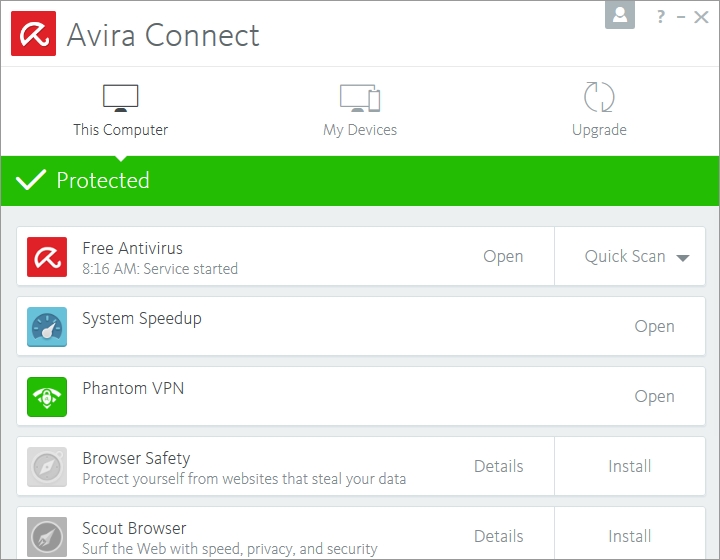Open Free Antivirus
720x560 pixels.
503,257
